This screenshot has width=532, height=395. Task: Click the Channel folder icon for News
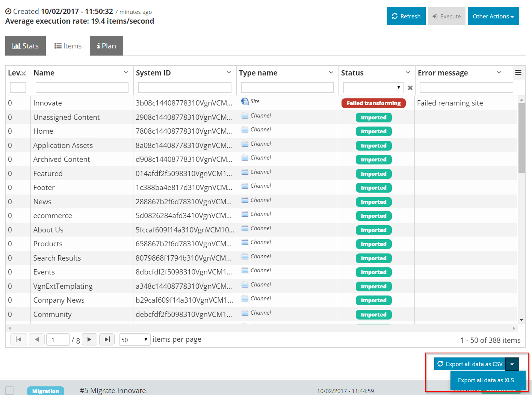pos(245,200)
